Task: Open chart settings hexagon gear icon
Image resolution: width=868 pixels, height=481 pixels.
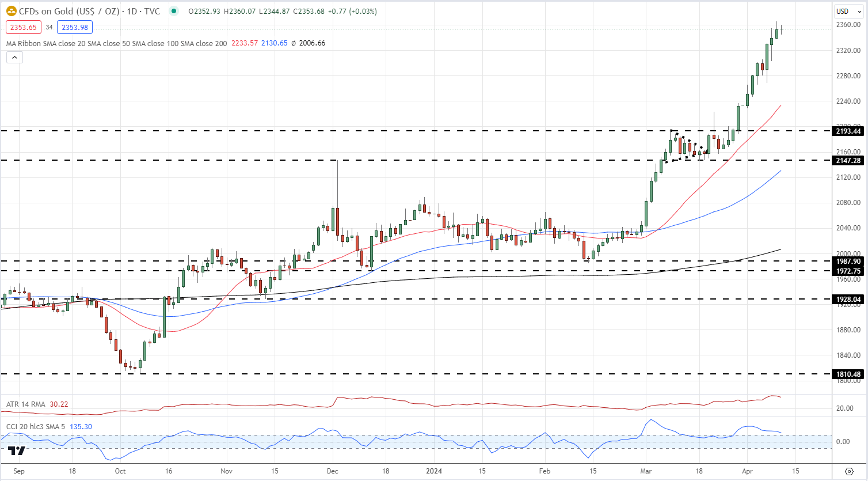Action: tap(849, 471)
